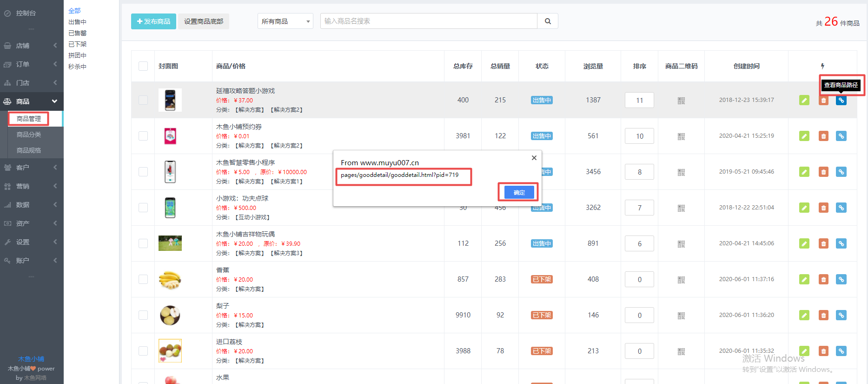Delete the 木鱼智慧零售小程序 product
The width and height of the screenshot is (868, 384).
(823, 172)
